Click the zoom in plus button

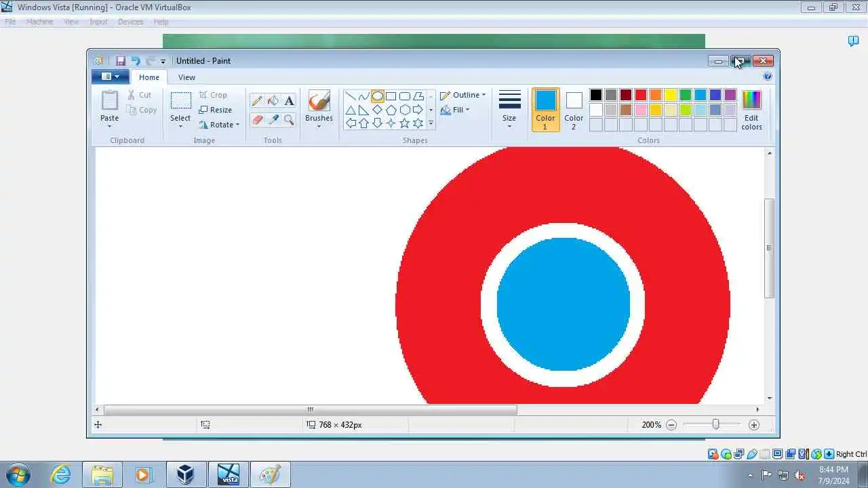754,425
